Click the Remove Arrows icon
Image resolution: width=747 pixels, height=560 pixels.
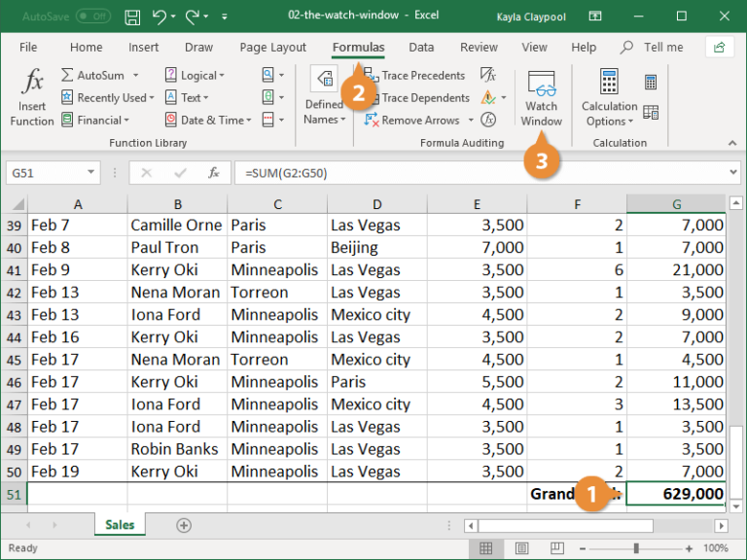pos(372,120)
